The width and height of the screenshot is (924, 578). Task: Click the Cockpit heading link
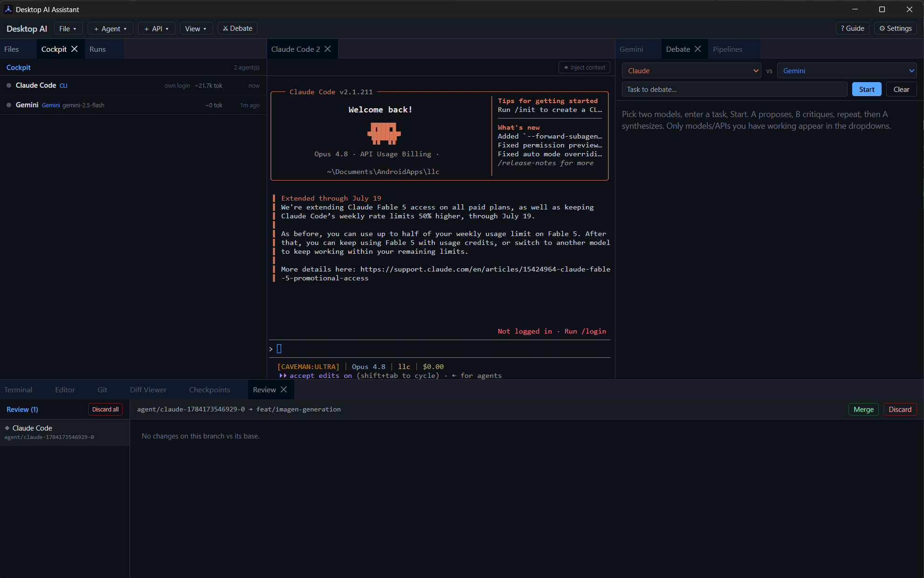[18, 67]
